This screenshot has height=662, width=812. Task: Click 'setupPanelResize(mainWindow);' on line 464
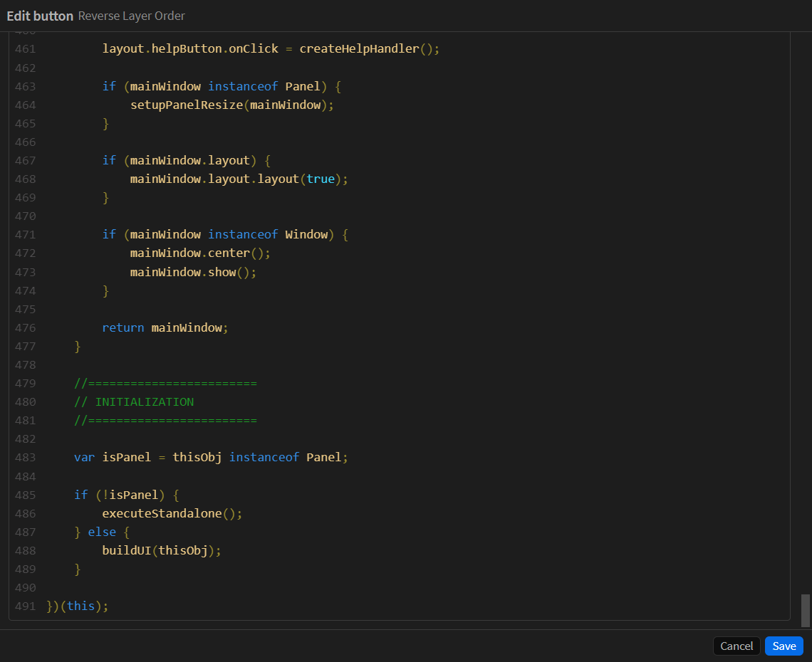click(x=232, y=105)
